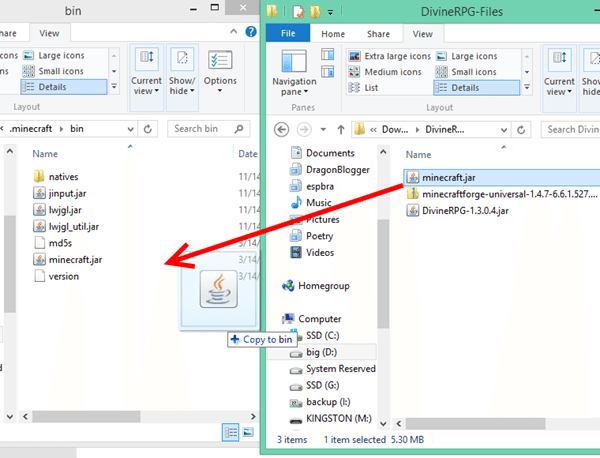Viewport: 600px width, 458px height.
Task: Switch bin window to large thumbnails view
Action: [x=248, y=432]
